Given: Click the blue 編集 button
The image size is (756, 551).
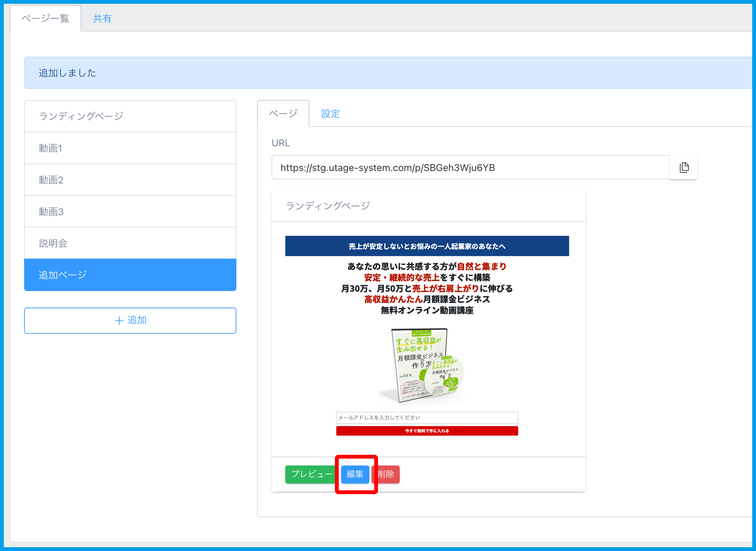Looking at the screenshot, I should (355, 474).
